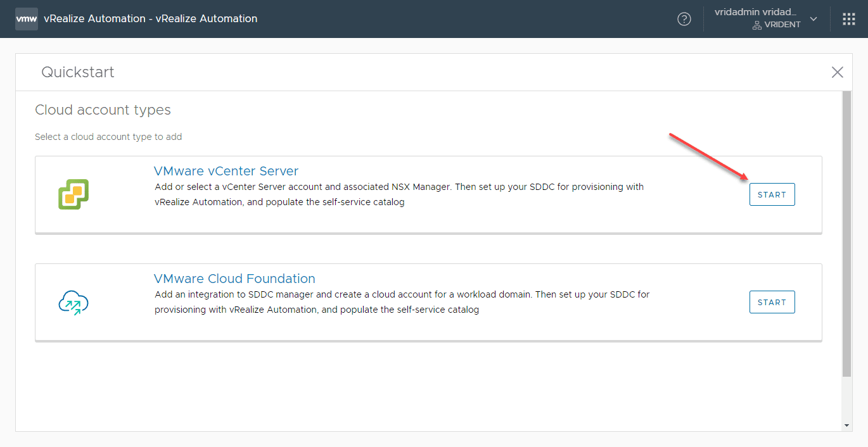Click the VRIDENT organization icon
Screen dimensions: 868x447
(756, 25)
